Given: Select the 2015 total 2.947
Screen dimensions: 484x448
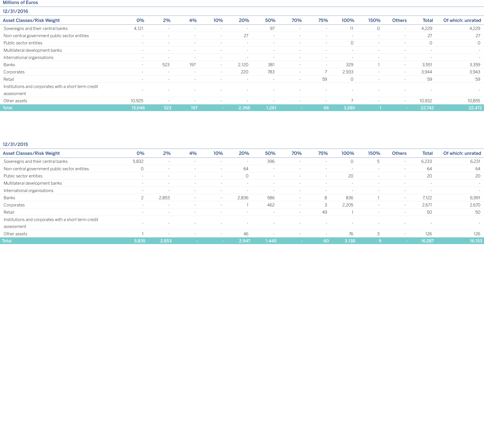Looking at the screenshot, I should pyautogui.click(x=245, y=241).
